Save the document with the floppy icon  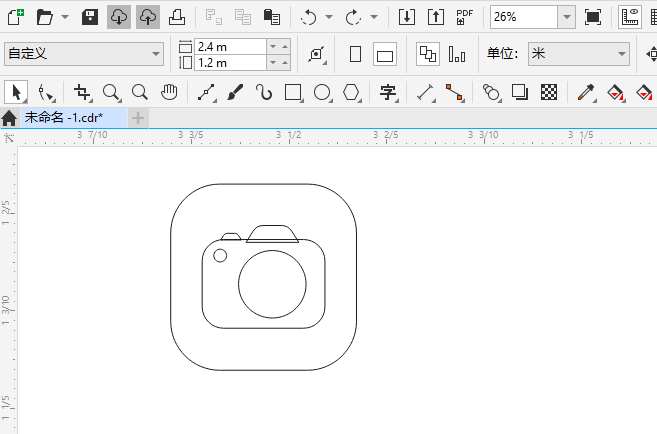[x=90, y=17]
